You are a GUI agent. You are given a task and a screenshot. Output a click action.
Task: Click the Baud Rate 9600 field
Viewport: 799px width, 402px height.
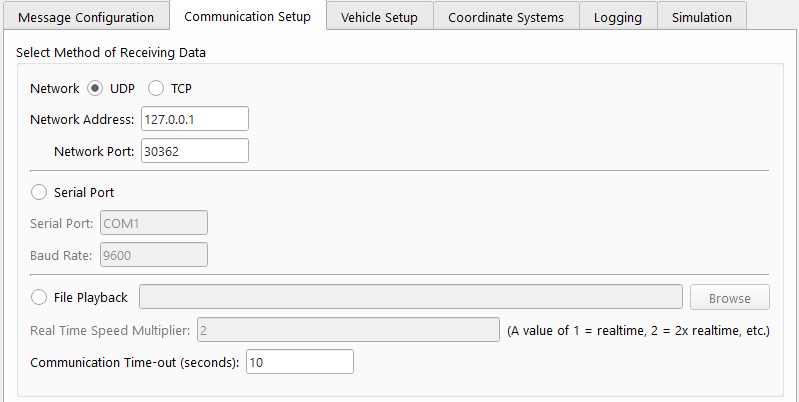coord(153,255)
